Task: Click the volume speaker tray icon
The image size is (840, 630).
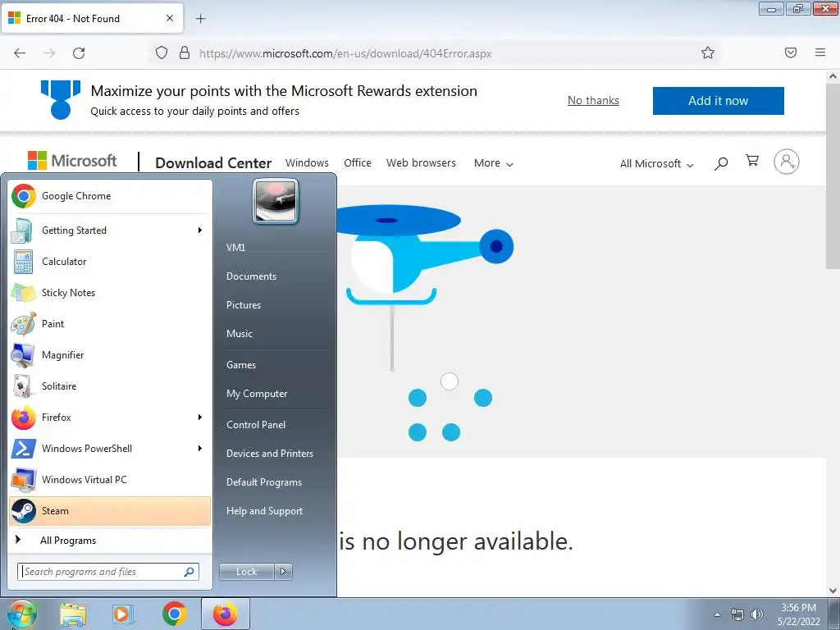Action: point(757,614)
